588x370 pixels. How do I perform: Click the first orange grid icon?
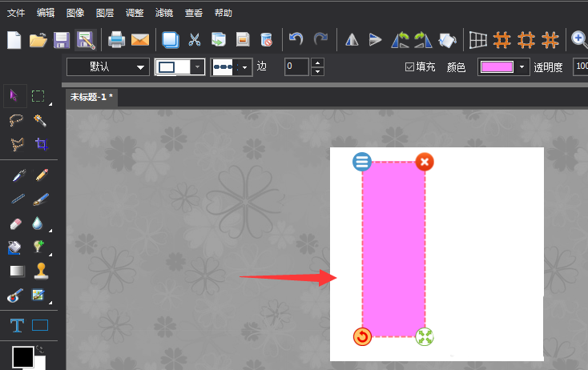502,40
